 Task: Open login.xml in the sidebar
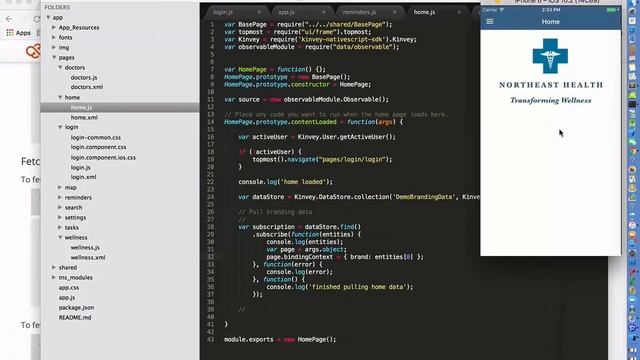tap(83, 177)
